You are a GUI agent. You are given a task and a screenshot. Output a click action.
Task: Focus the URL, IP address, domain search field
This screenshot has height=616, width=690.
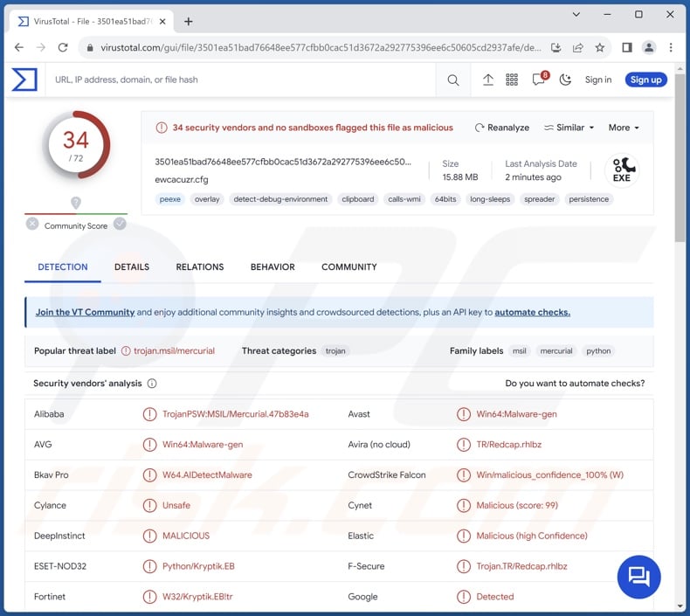(236, 80)
